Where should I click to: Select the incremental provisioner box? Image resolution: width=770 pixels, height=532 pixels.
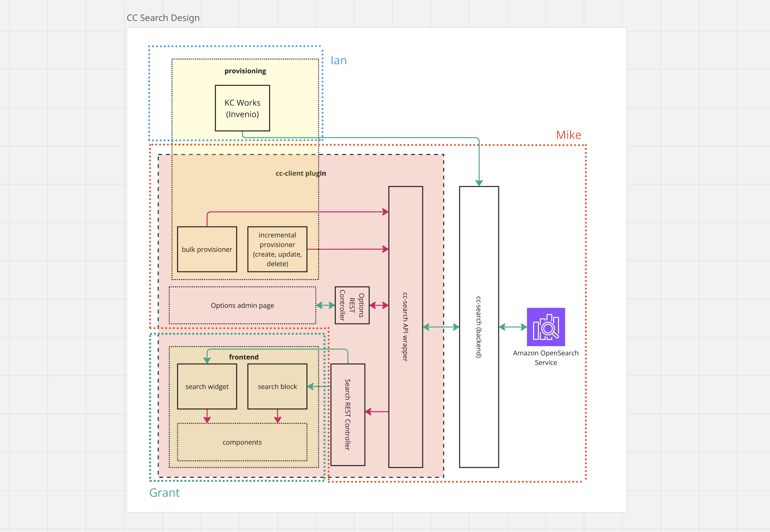277,249
